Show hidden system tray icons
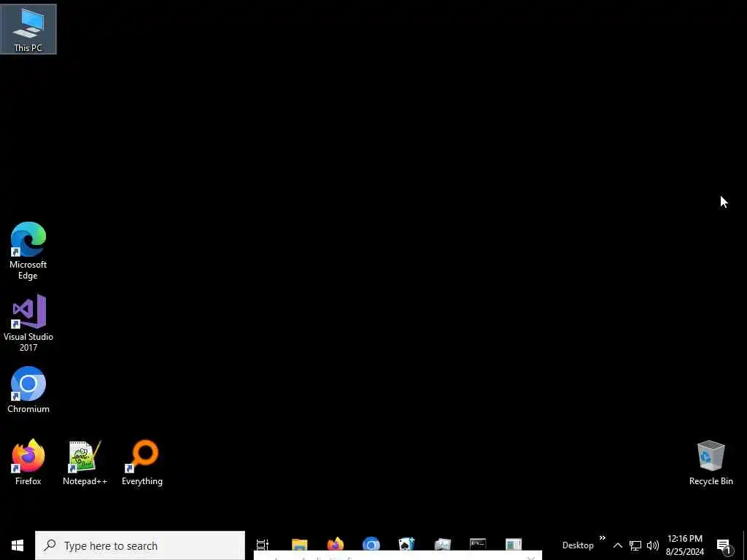The image size is (747, 560). pos(617,545)
